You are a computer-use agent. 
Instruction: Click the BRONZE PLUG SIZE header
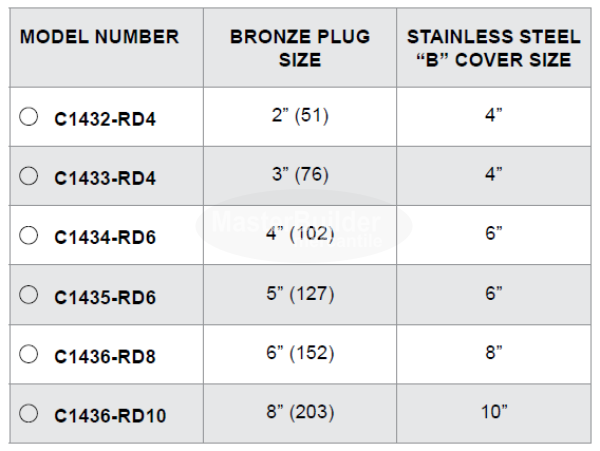(300, 48)
